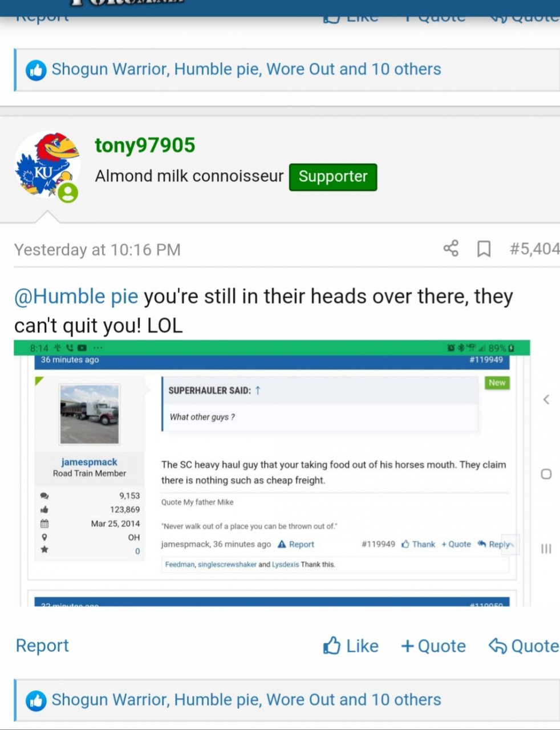Show the "and 10 others" likes list in the lower bar
Image resolution: width=560 pixels, height=730 pixels.
pos(390,700)
